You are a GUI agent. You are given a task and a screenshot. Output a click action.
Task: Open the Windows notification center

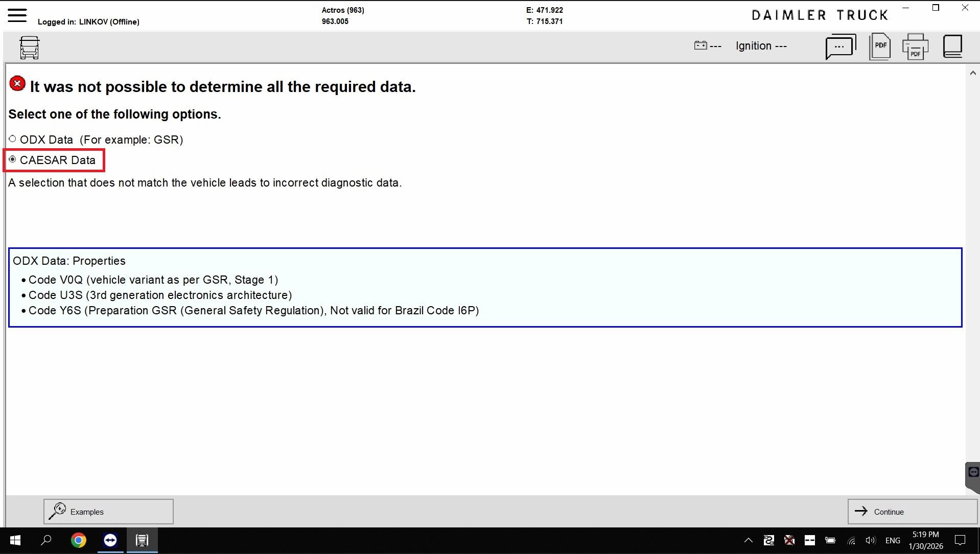[961, 540]
